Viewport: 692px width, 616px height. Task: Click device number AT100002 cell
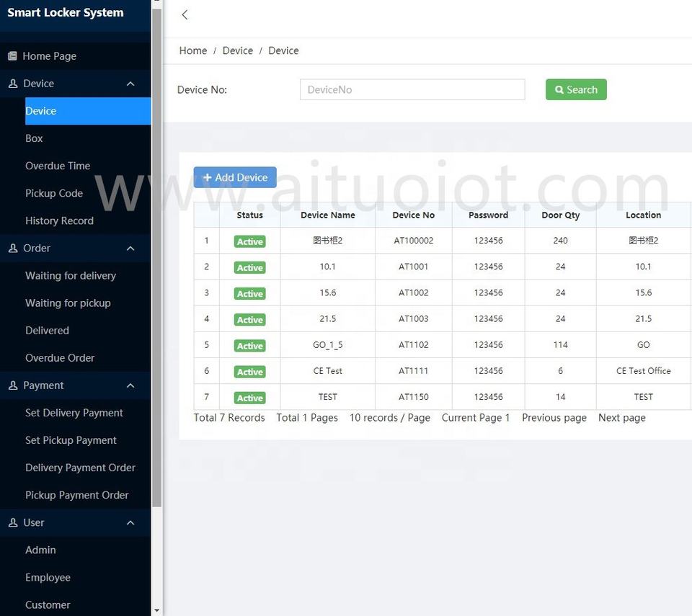(414, 241)
